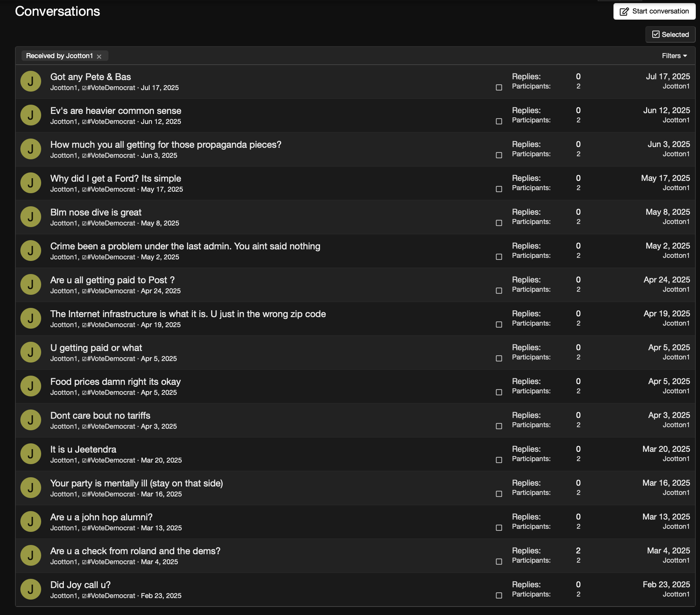Check the 'Did Joy call u?' conversation box
This screenshot has width=700, height=615.
(x=499, y=595)
